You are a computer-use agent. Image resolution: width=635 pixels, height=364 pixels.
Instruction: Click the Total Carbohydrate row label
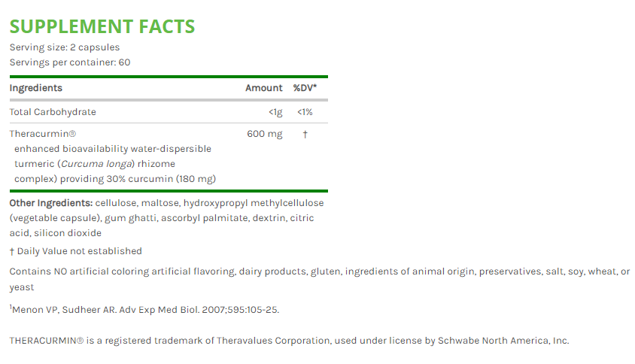click(x=53, y=112)
